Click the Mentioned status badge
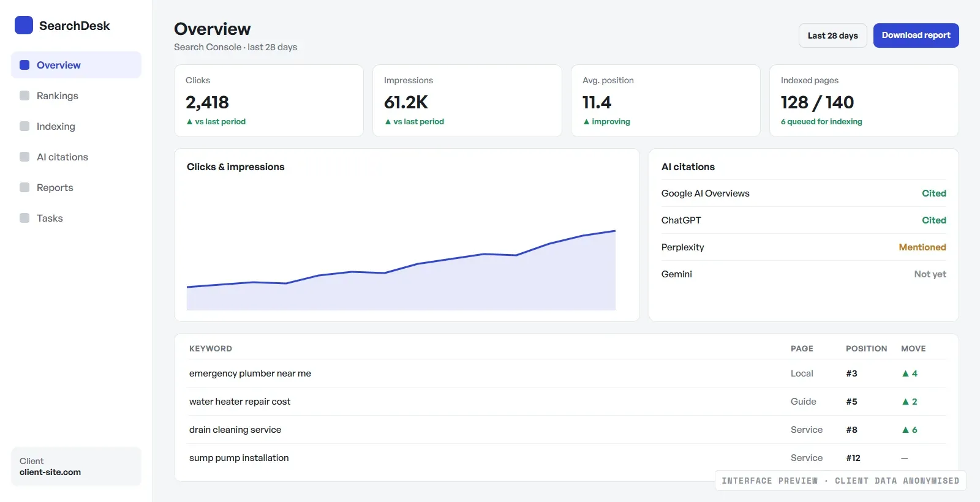The image size is (980, 502). coord(922,247)
